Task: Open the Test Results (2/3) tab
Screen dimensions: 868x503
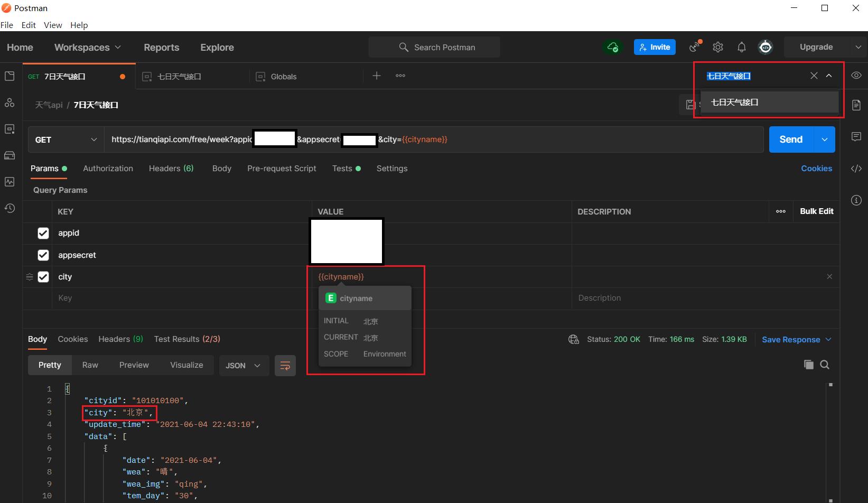Action: (x=187, y=339)
